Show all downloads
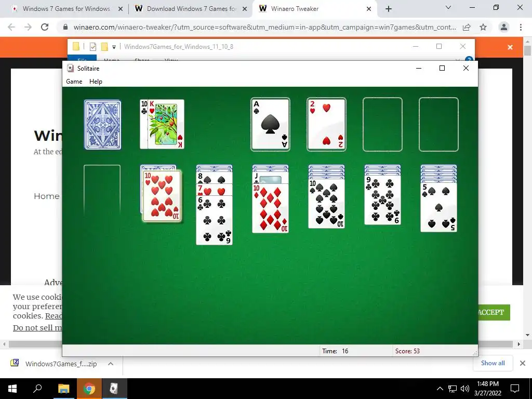The width and height of the screenshot is (532, 399). click(493, 363)
